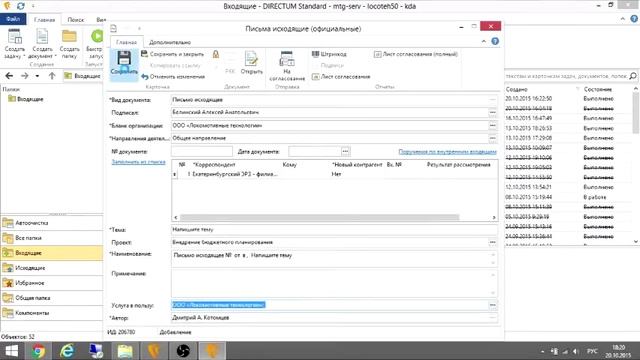Click Save and close in the ribbon

coord(172,54)
